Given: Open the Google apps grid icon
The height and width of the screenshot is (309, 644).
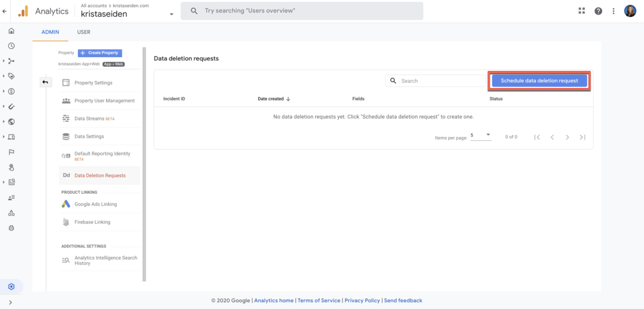Looking at the screenshot, I should point(582,11).
